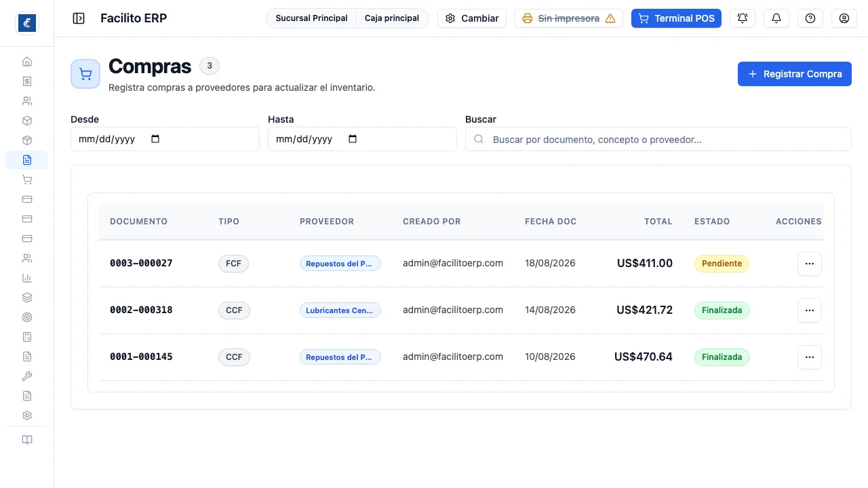The image size is (868, 488).
Task: Open the settings gear icon in sidebar
Action: click(x=27, y=415)
